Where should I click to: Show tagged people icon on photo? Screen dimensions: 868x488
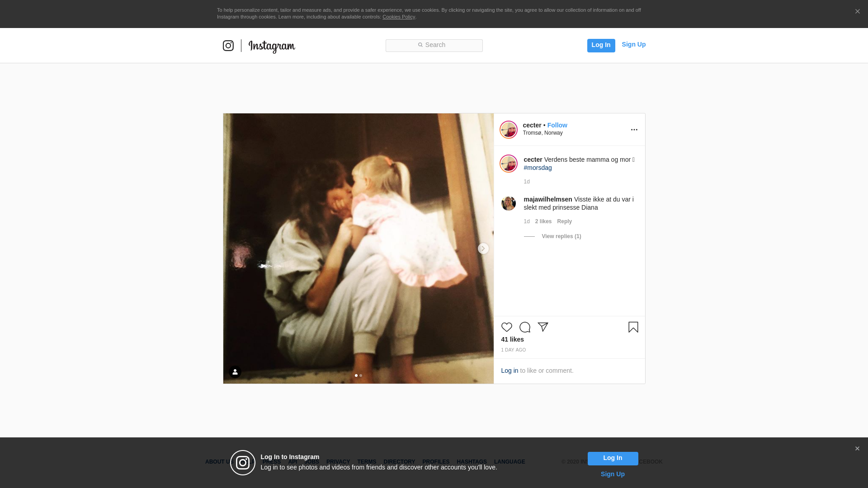pos(235,372)
